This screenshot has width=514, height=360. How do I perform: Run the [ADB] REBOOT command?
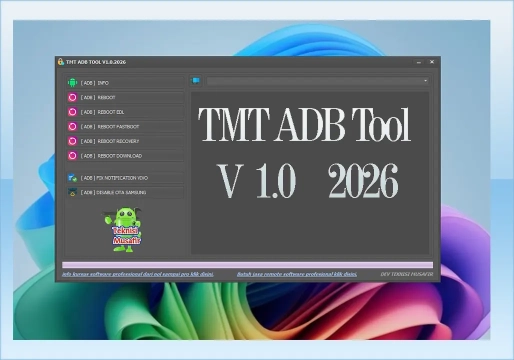click(x=125, y=97)
